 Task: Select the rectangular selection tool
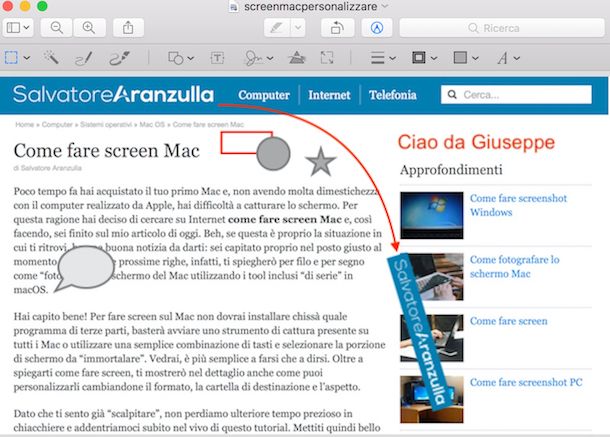11,58
